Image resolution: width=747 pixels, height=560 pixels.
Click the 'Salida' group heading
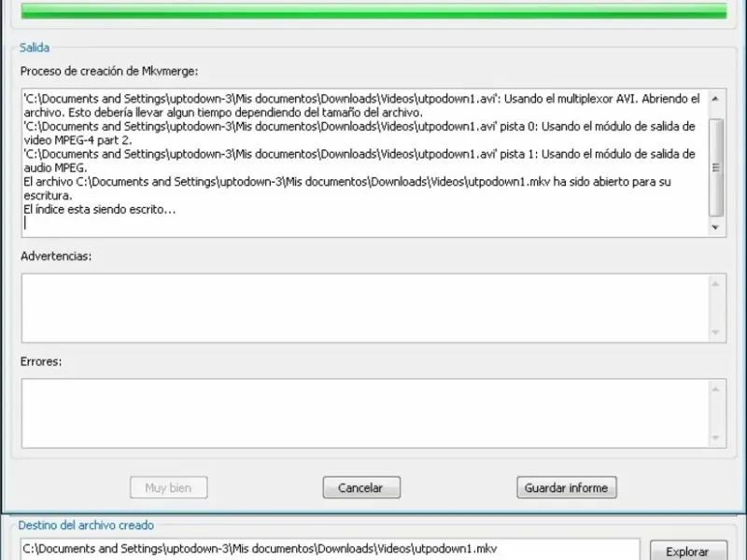[x=35, y=48]
